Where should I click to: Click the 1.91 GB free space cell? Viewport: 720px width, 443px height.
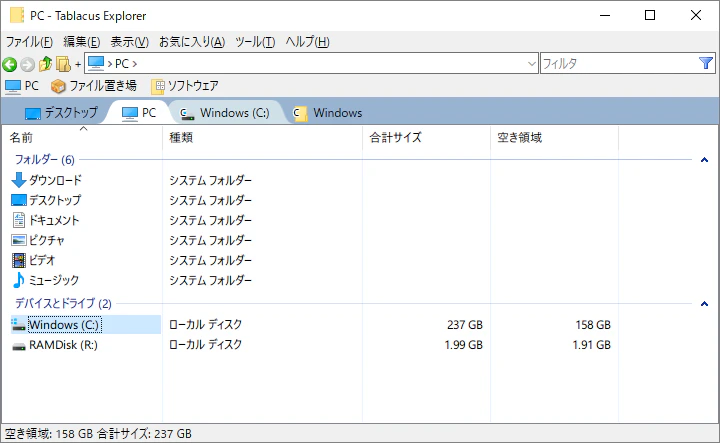click(591, 345)
